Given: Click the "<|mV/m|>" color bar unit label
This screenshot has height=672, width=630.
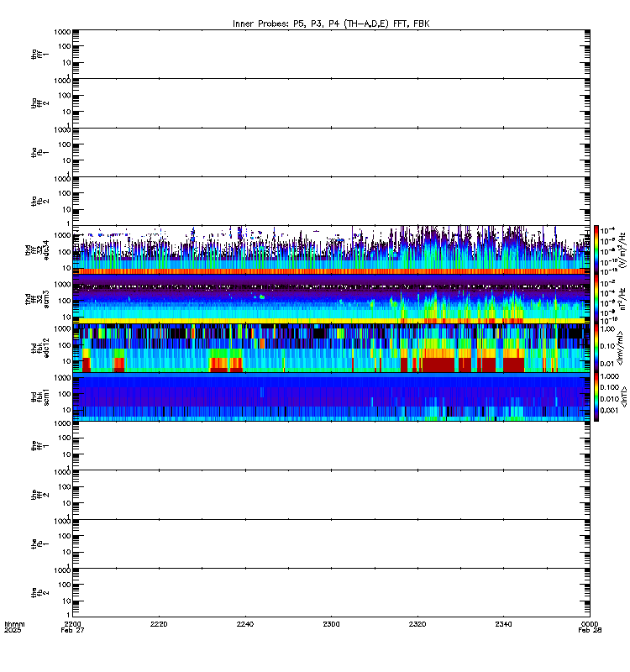Looking at the screenshot, I should tap(621, 348).
